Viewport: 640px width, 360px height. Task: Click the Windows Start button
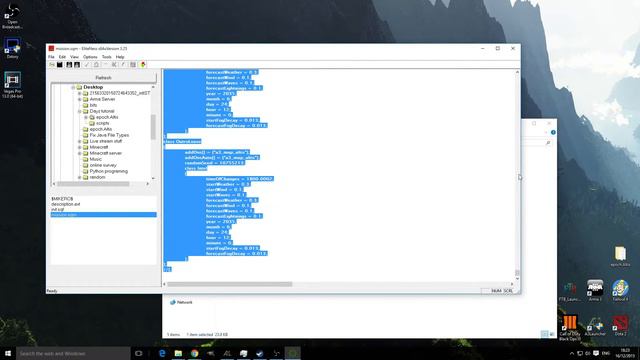tap(8, 353)
